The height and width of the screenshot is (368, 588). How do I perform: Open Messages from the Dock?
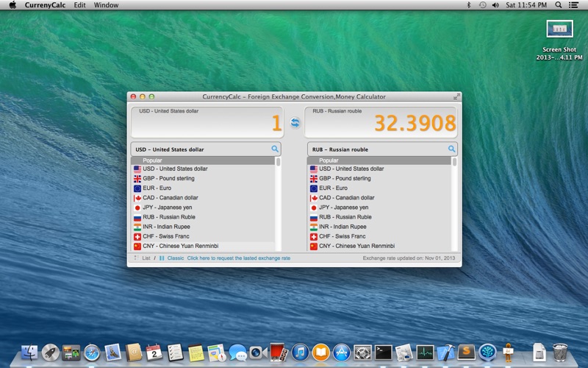coord(237,353)
